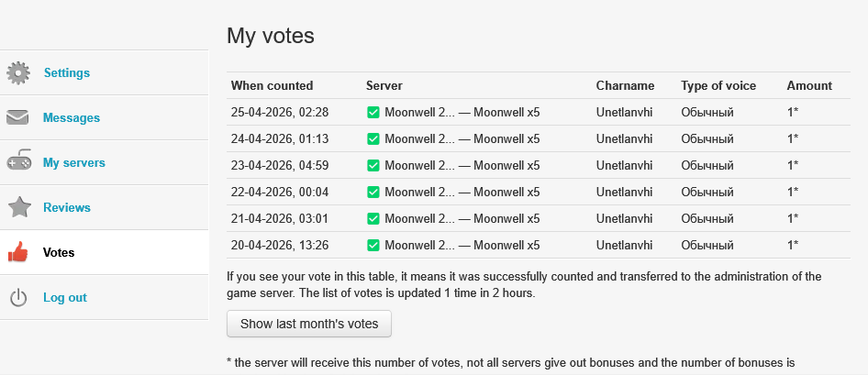The height and width of the screenshot is (375, 868).
Task: Click the envelope icon beside Messages
Action: tap(18, 117)
